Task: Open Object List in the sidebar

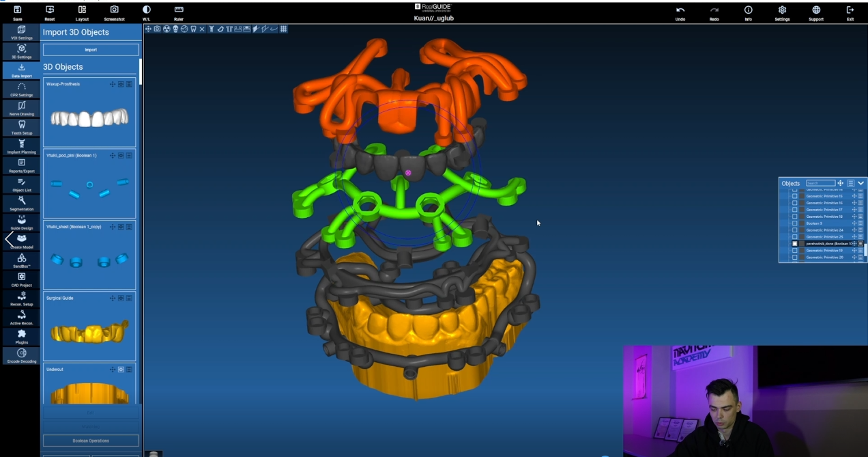Action: point(21,184)
